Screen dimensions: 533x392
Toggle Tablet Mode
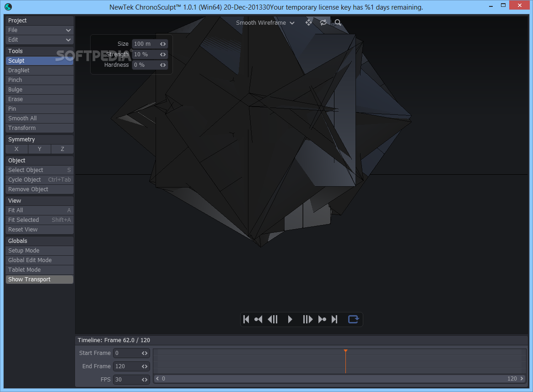point(39,269)
